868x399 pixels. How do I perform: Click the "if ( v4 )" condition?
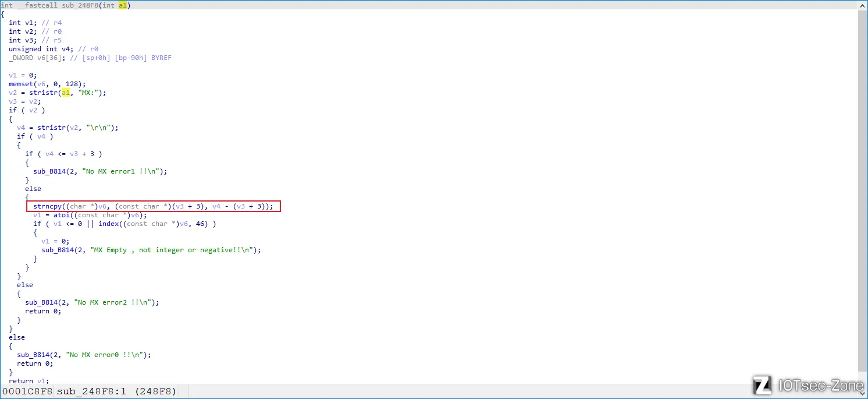[35, 136]
